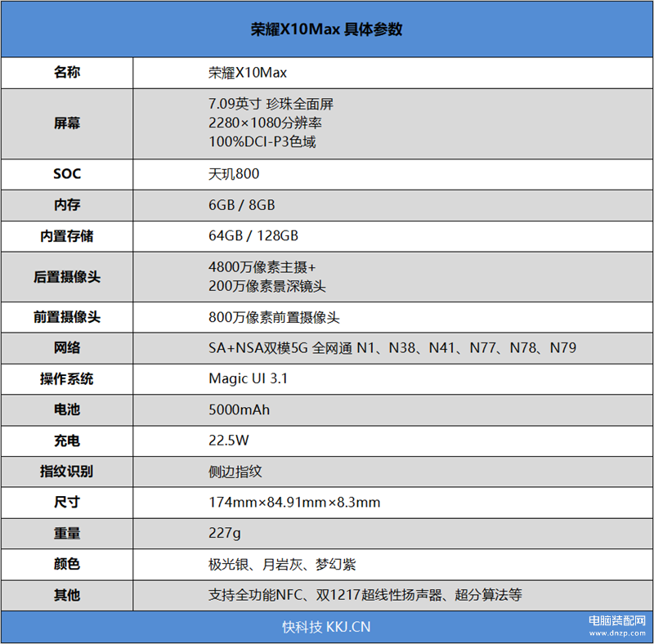Select the 内存 row label
The image size is (654, 644).
[67, 205]
